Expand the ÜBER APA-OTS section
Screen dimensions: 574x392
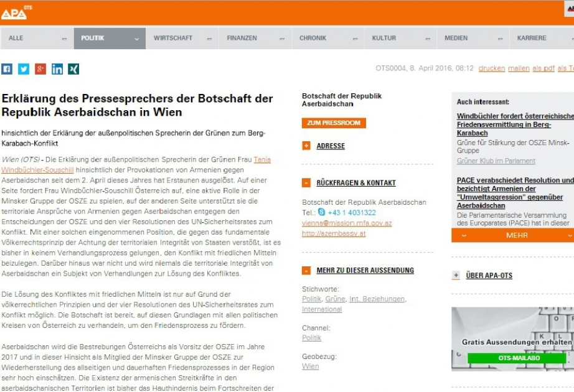[x=456, y=275]
